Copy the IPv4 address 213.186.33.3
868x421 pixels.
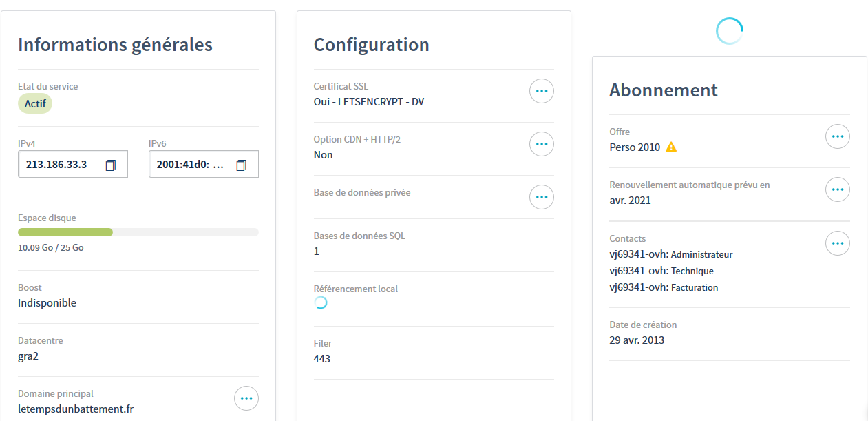(110, 165)
